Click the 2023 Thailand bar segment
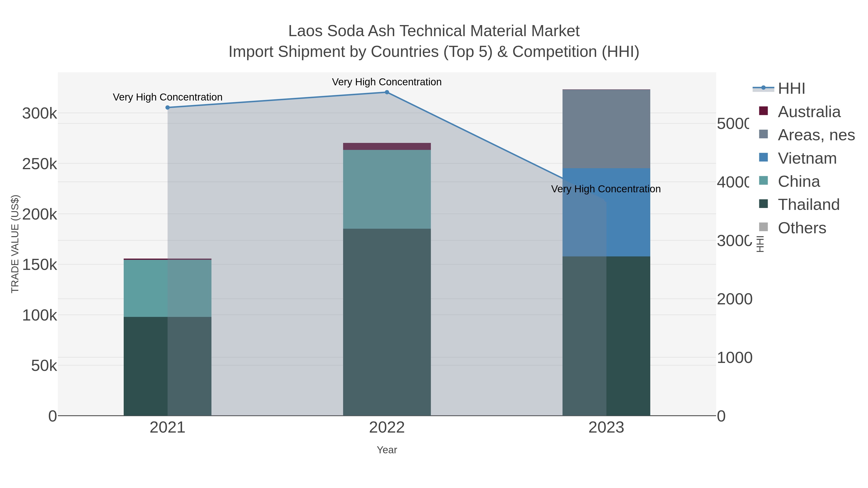This screenshot has height=488, width=868. click(x=606, y=336)
